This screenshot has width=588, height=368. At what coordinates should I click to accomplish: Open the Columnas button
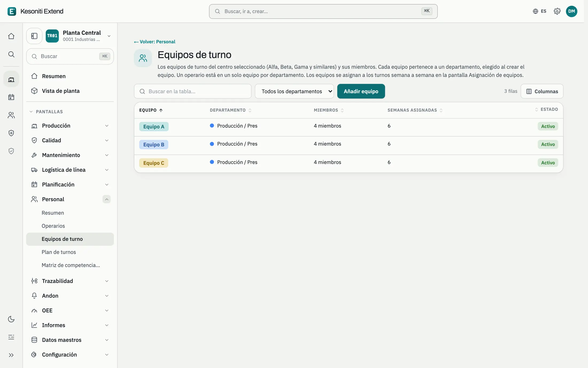(542, 91)
